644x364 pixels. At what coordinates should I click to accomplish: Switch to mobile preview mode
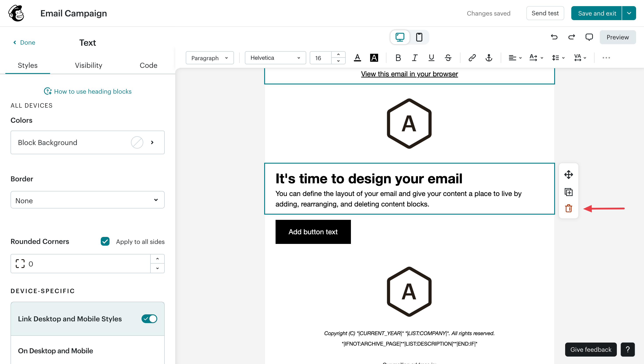coord(419,37)
